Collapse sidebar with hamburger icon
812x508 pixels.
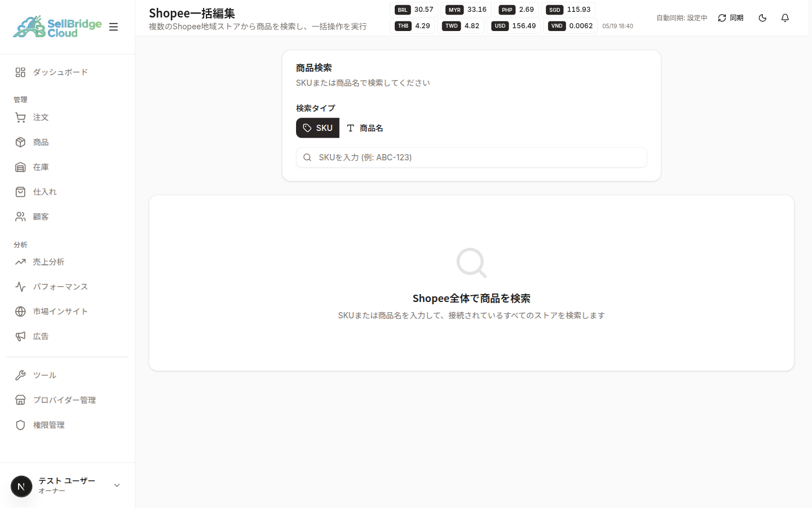[x=113, y=27]
